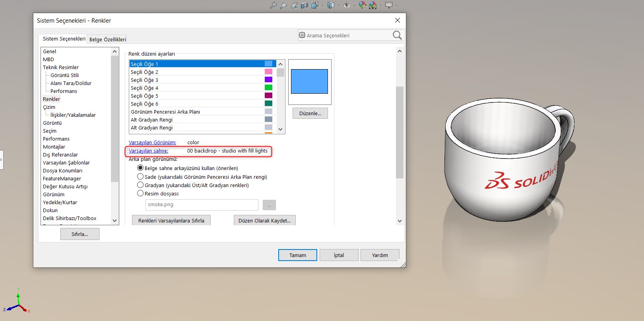644x321 pixels.
Task: Click Düzen Olarak Kaydet... button
Action: point(265,220)
